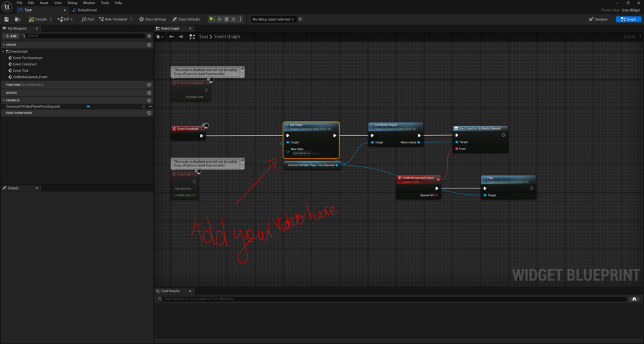Add new function with Functions plus icon

click(x=149, y=85)
